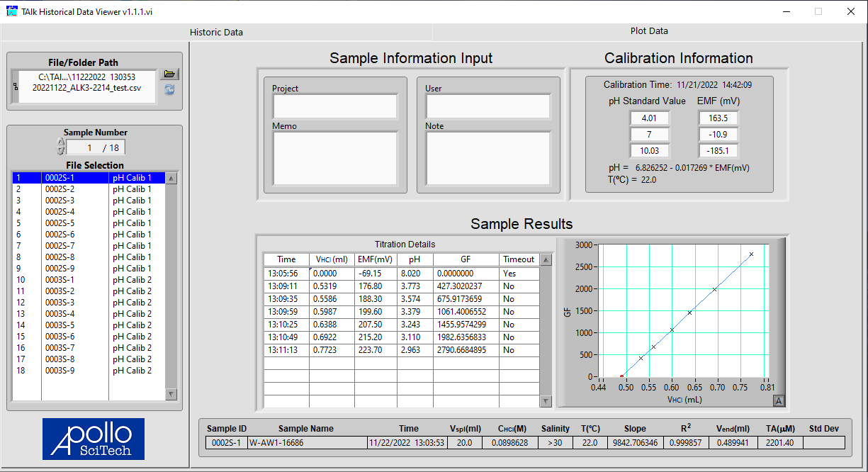The width and height of the screenshot is (868, 472).
Task: Open the Historic Data tab
Action: [x=216, y=32]
